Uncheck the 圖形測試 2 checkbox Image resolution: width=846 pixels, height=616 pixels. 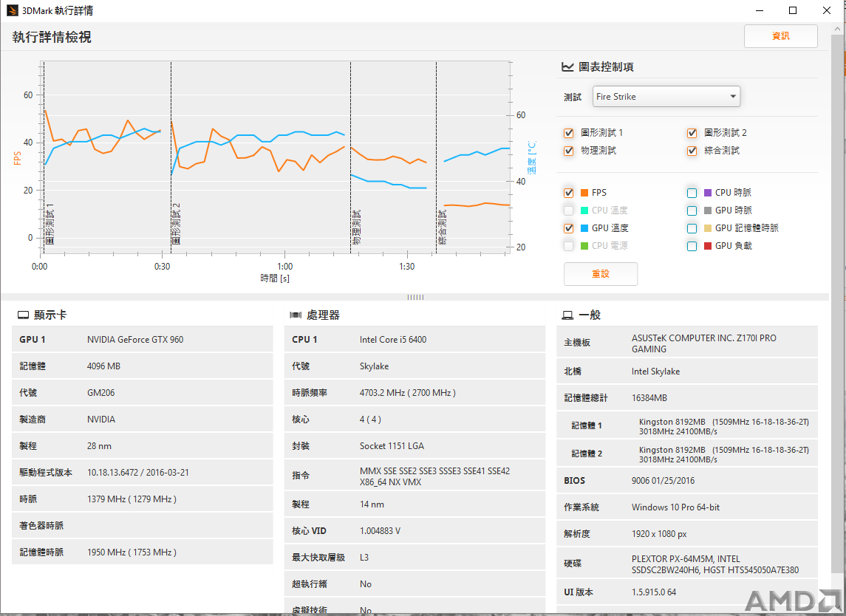pos(692,133)
